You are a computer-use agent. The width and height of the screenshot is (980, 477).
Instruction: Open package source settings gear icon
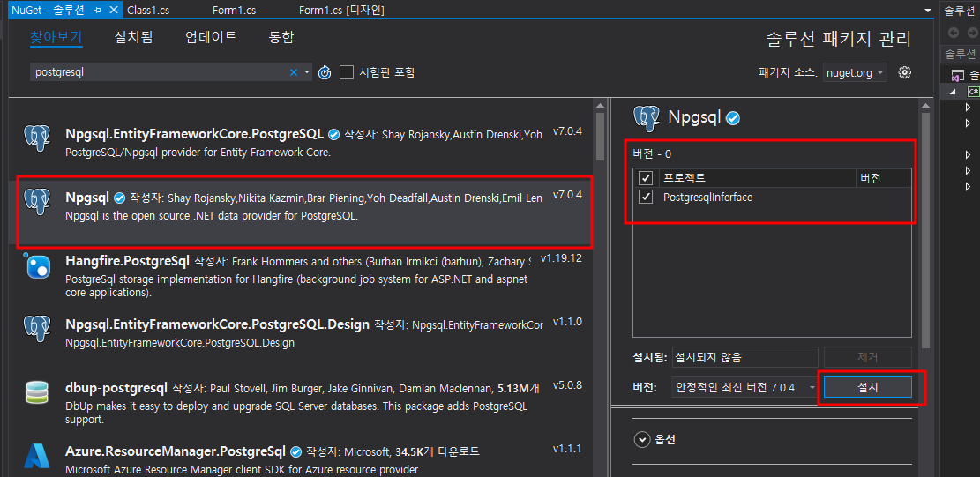pos(904,72)
